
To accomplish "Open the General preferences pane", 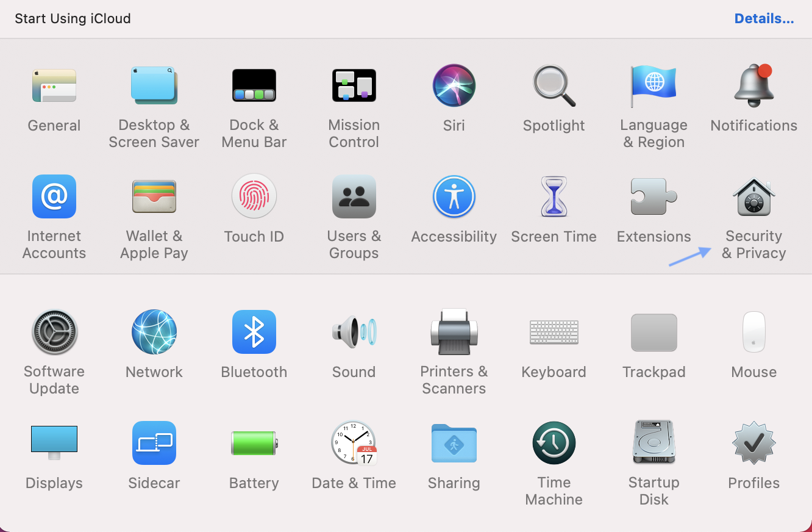I will pos(54,85).
